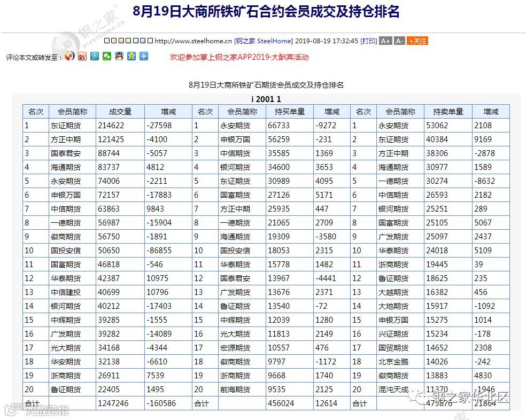Click total volume change -160586
Screen dimensions: 526x420
(161, 403)
